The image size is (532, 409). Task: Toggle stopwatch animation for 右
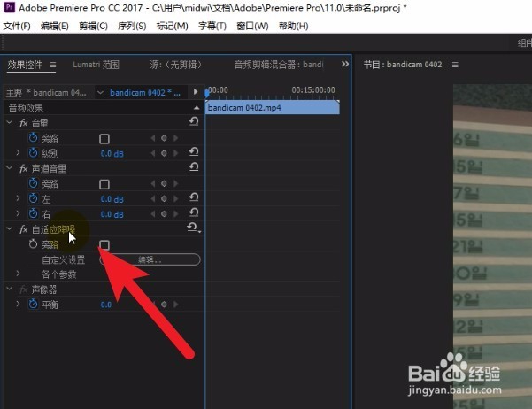[x=33, y=213]
